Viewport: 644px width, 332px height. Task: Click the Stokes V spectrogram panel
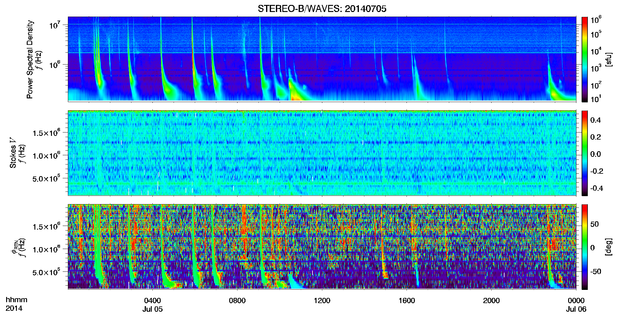click(322, 153)
